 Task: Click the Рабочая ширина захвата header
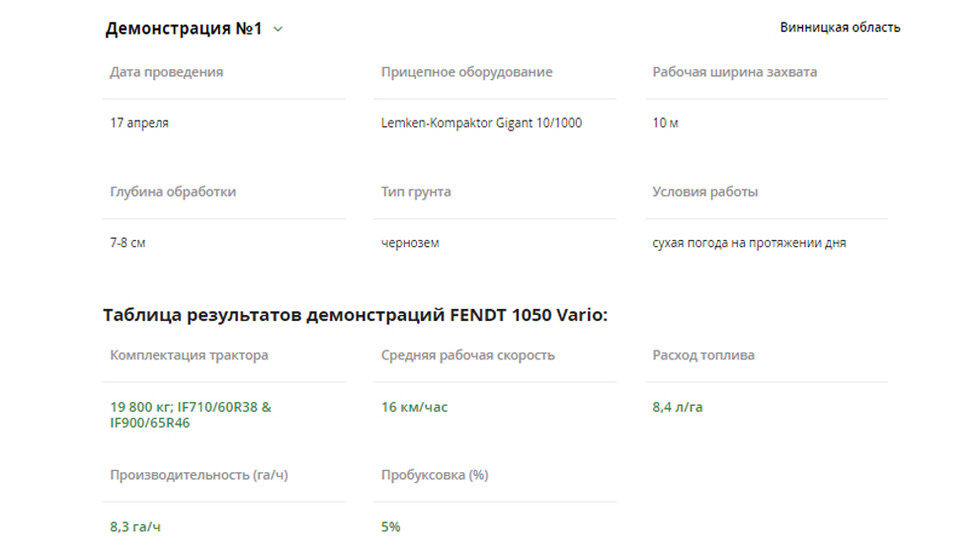(734, 72)
